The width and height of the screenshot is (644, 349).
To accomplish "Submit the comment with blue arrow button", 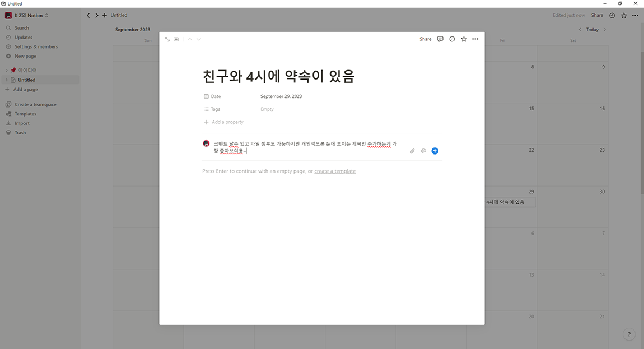I will (x=435, y=151).
